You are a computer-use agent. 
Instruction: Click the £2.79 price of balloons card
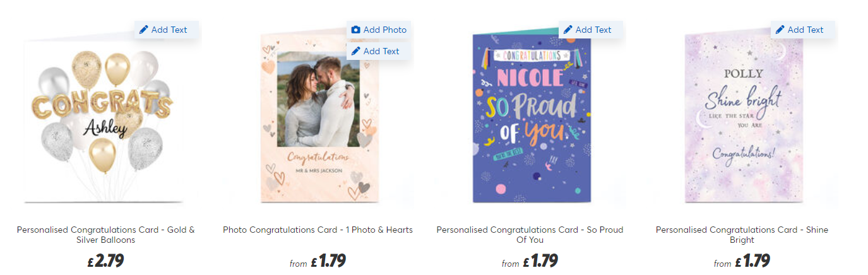point(106,260)
